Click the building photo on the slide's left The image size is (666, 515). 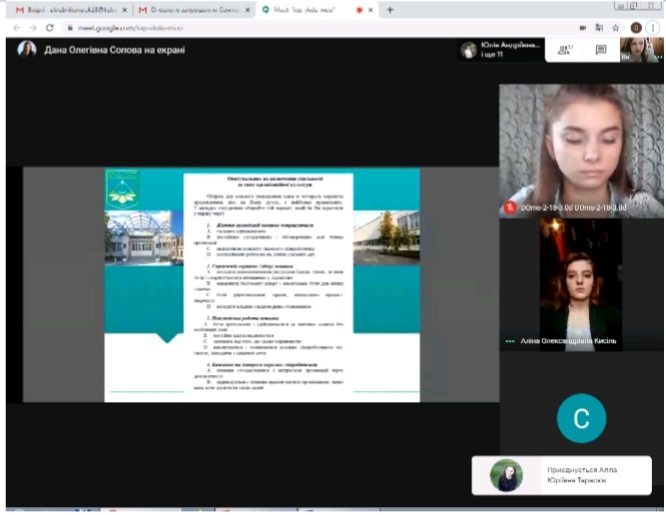pyautogui.click(x=144, y=237)
